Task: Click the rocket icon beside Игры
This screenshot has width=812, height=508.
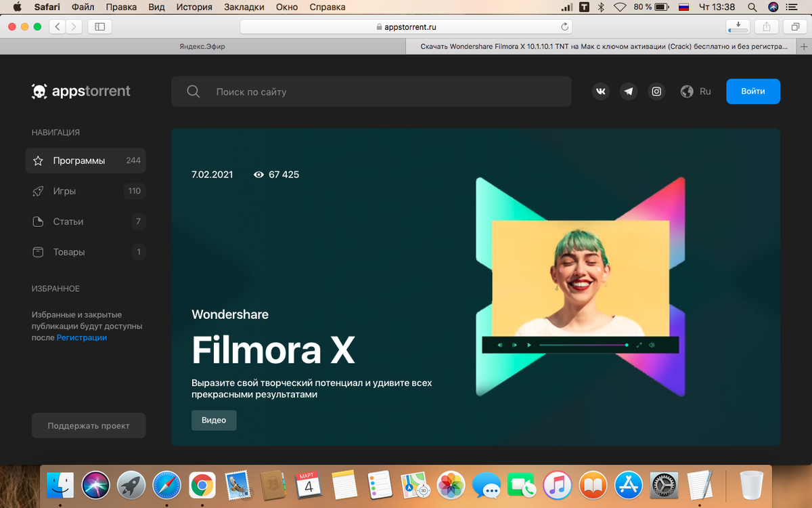Action: (39, 191)
